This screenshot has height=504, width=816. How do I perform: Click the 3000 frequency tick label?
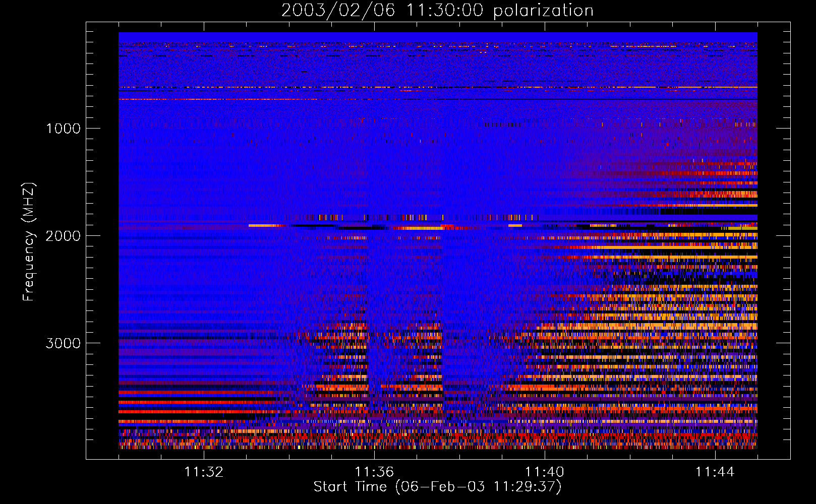[x=63, y=343]
